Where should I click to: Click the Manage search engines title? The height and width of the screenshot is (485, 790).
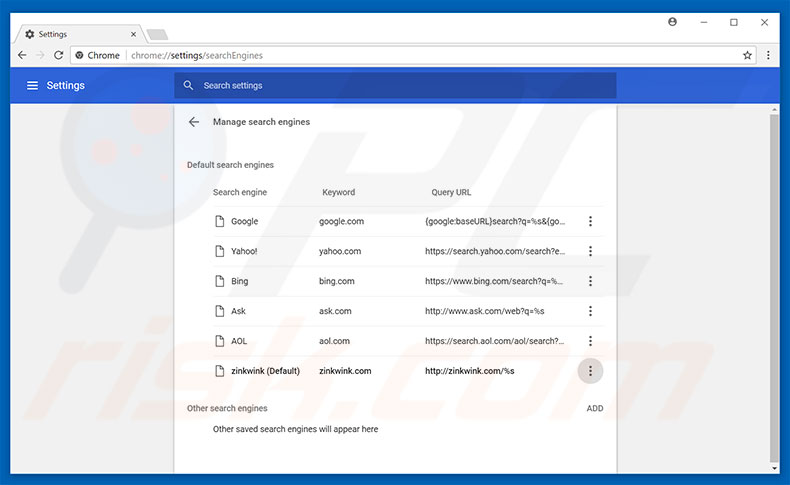point(261,122)
